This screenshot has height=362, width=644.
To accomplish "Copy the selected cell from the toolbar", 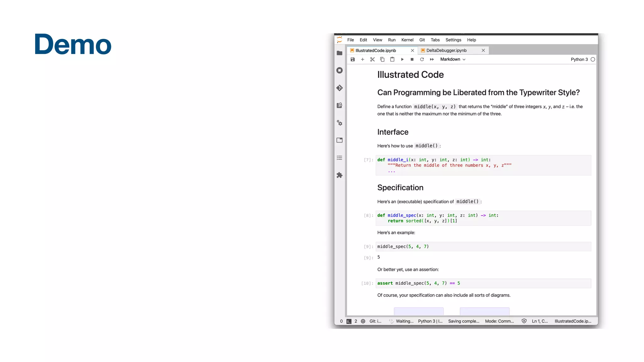I will [382, 59].
